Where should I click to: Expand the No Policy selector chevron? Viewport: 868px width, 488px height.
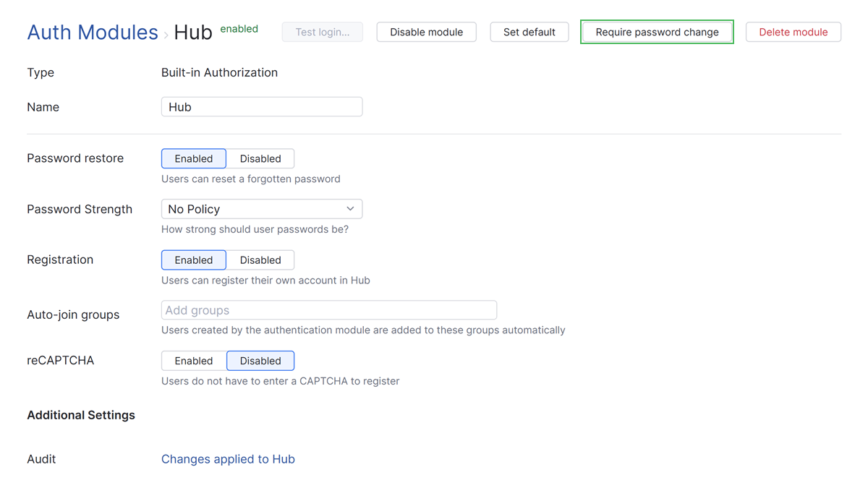(352, 209)
